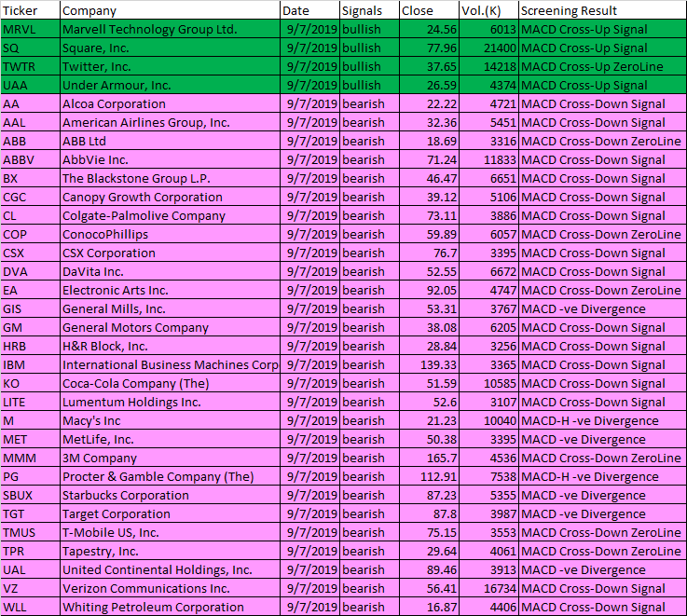Click Colgate-Palmolive Company cell
Screen dimensions: 687x616
pyautogui.click(x=170, y=215)
